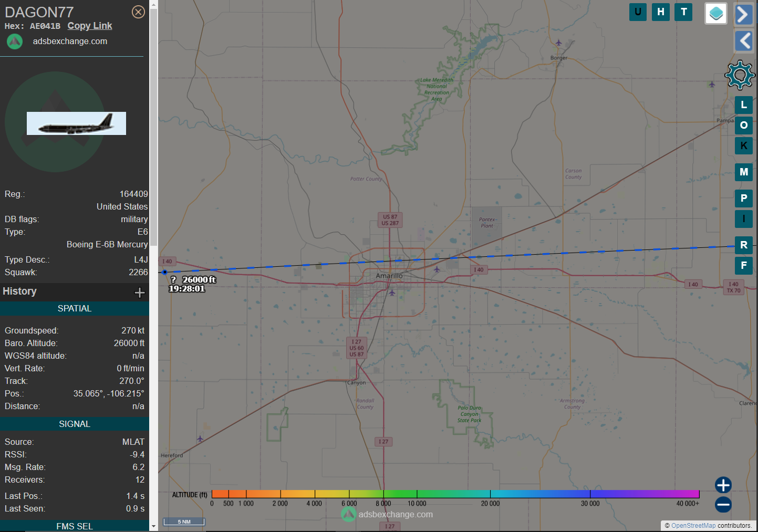Click the Pantex Plant label on map
The image size is (758, 532).
click(x=487, y=223)
